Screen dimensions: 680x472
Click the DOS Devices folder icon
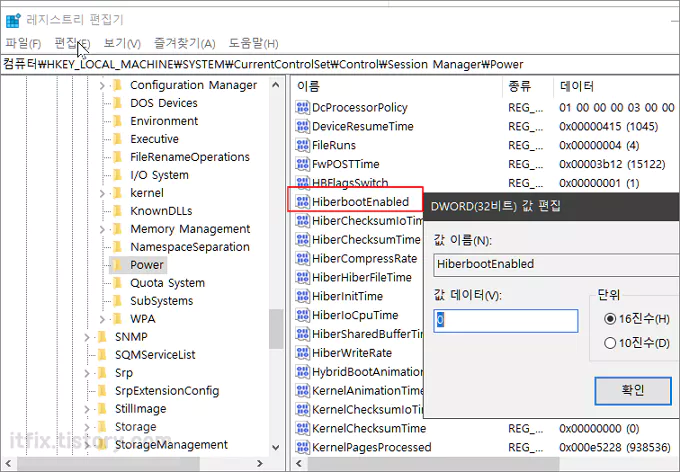point(118,103)
